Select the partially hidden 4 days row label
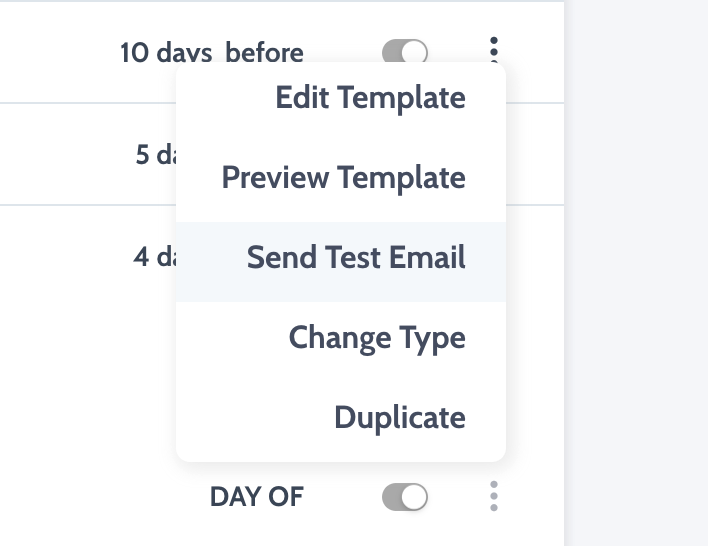708x546 pixels. pyautogui.click(x=154, y=257)
